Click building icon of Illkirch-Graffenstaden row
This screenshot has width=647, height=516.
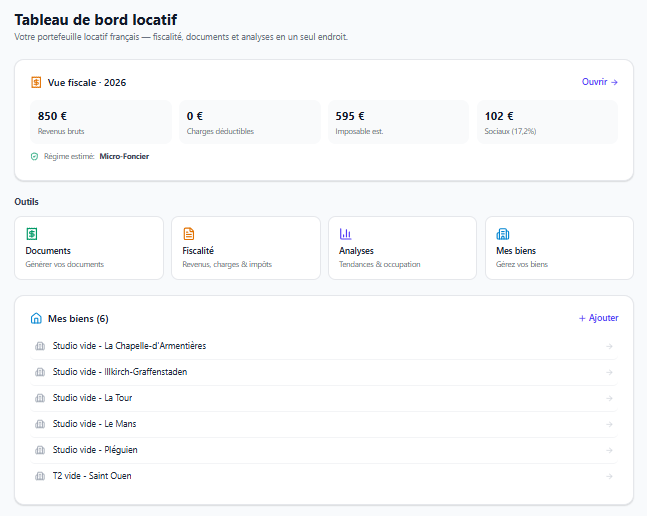(40, 372)
